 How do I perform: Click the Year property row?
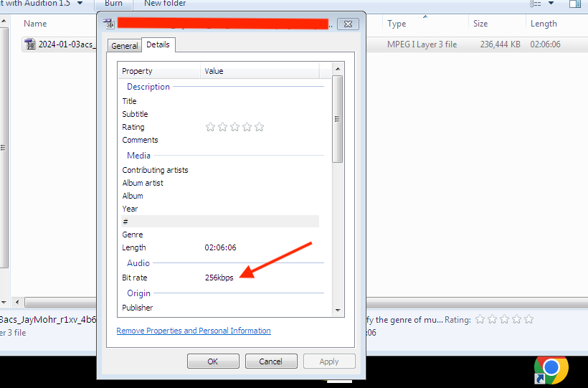[x=220, y=209]
